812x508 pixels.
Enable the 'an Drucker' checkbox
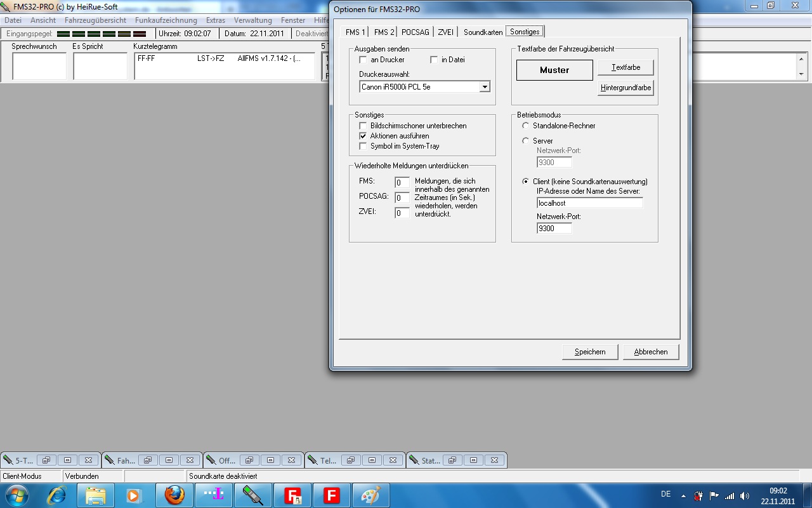coord(363,60)
